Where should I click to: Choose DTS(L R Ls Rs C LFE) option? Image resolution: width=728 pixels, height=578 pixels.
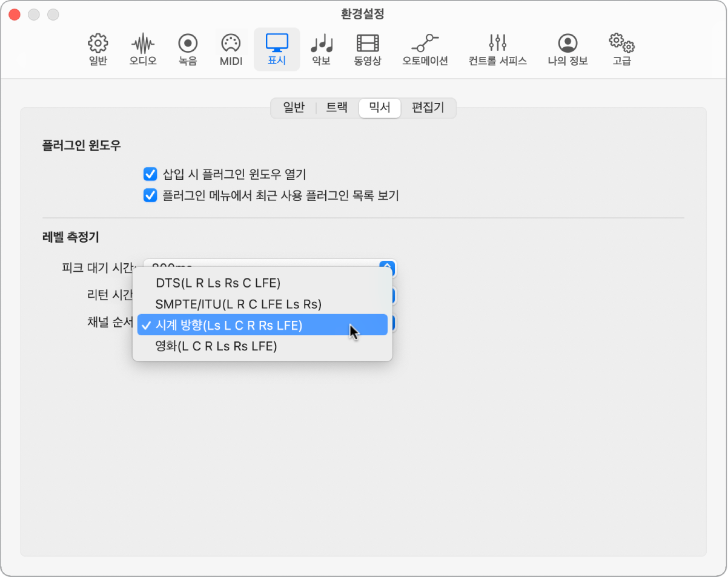tap(218, 283)
